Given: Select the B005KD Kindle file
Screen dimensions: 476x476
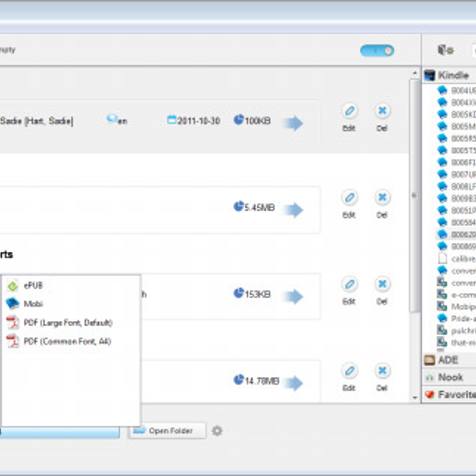Looking at the screenshot, I should coord(456,114).
